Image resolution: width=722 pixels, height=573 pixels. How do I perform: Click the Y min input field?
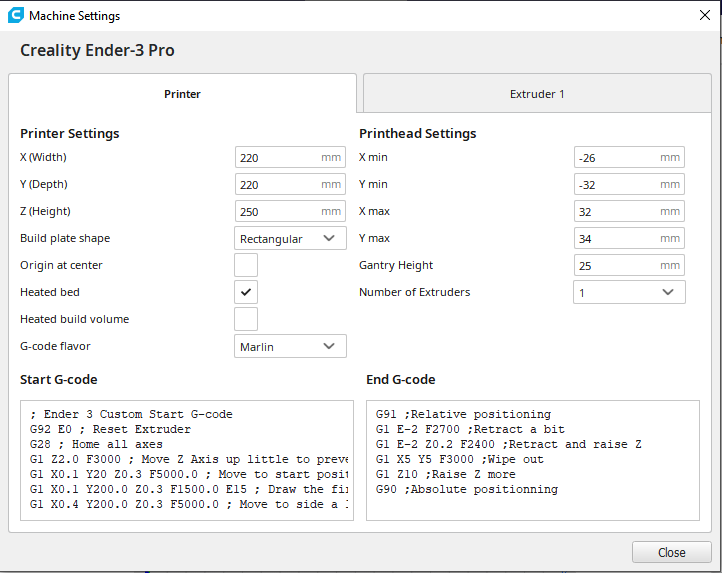click(x=629, y=184)
